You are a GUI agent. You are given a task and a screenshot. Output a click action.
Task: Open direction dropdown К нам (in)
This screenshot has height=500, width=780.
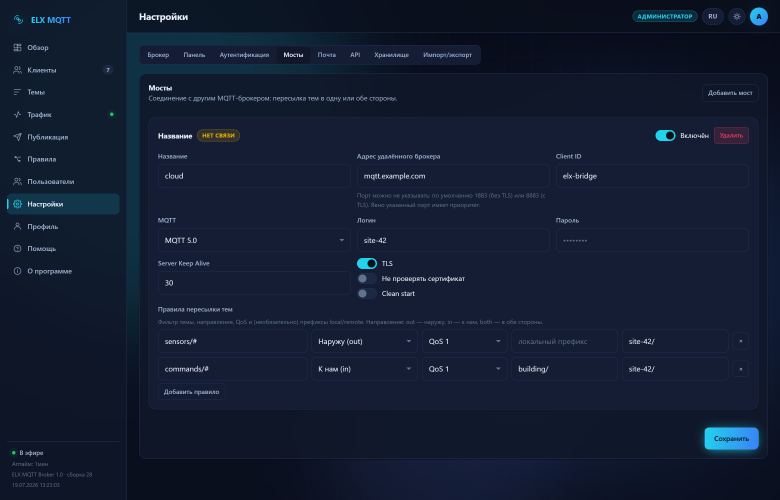(x=364, y=369)
